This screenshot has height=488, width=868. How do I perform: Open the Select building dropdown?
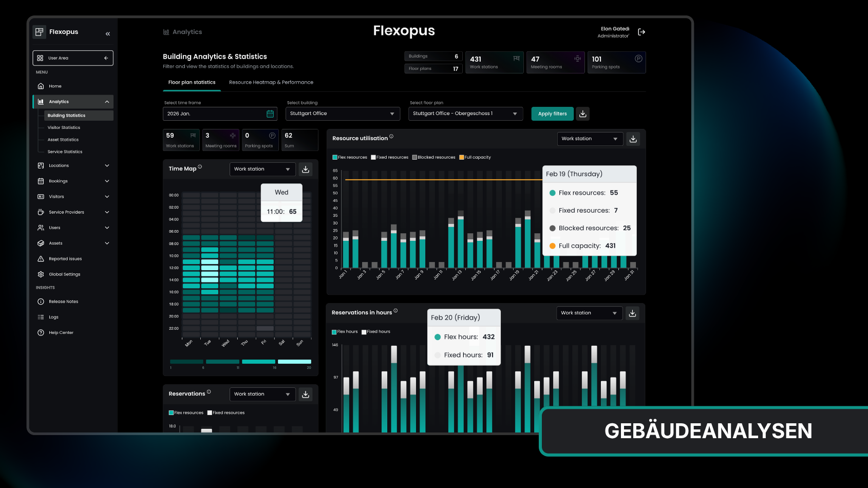343,114
